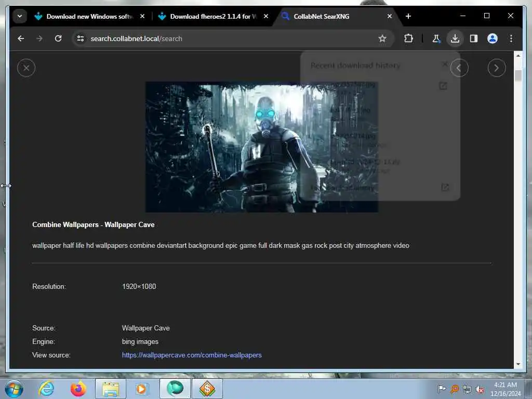Open the taskbar clock and date
The height and width of the screenshot is (399, 532).
coord(505,389)
